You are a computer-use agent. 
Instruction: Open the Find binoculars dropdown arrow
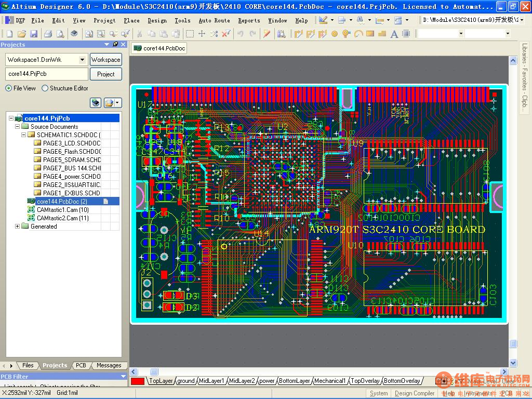coord(369,20)
